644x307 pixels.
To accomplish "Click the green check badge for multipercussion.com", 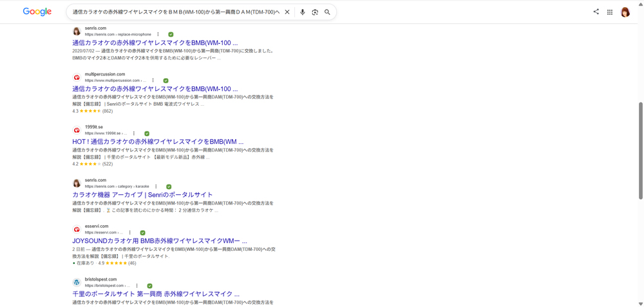I will point(166,81).
